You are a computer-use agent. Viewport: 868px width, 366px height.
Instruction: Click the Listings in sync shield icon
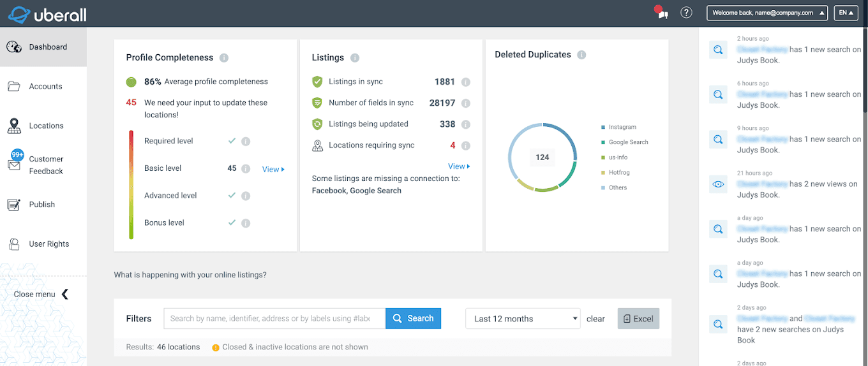coord(317,82)
